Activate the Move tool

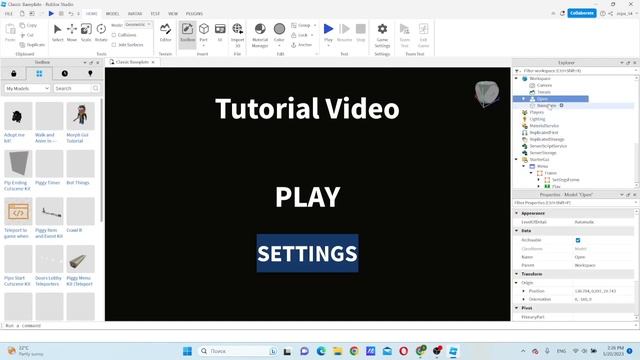(72, 33)
